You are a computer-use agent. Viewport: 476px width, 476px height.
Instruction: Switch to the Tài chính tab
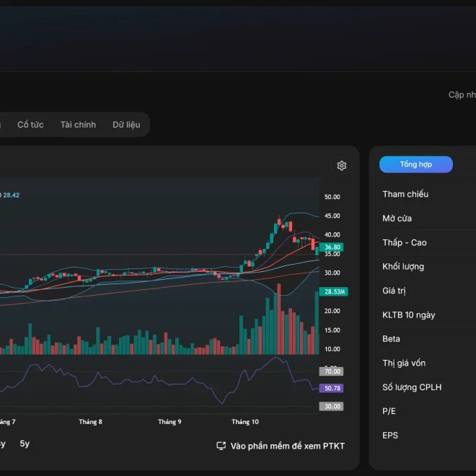pos(78,125)
